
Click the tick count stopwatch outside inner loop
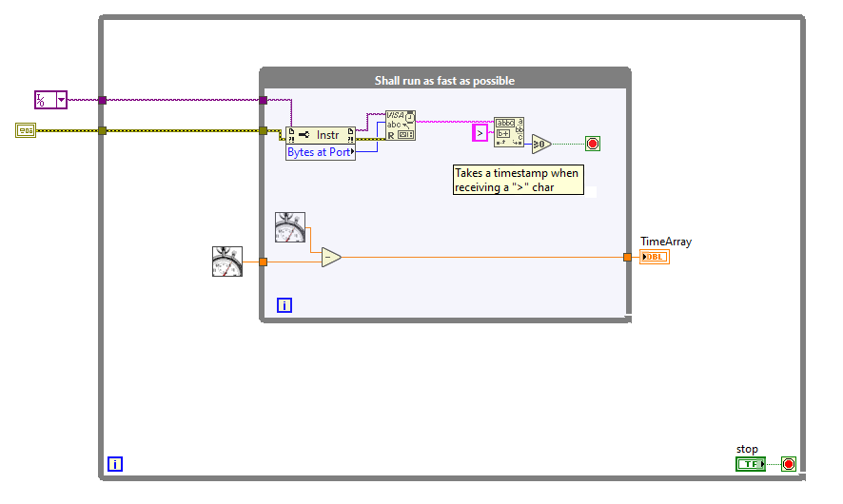pos(227,262)
